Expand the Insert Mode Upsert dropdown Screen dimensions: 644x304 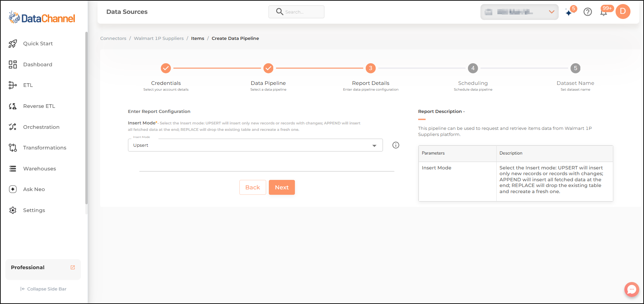(x=255, y=145)
